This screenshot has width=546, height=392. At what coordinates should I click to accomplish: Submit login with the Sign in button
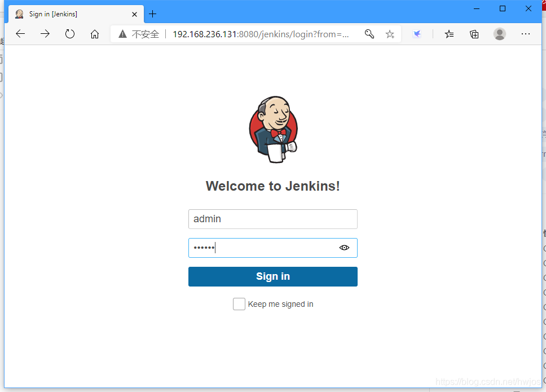click(x=273, y=276)
